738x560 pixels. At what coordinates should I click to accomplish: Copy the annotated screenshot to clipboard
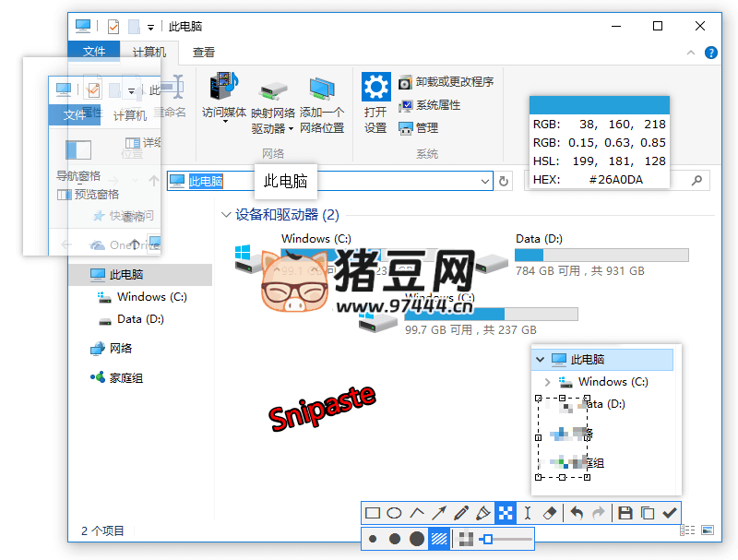tap(647, 512)
